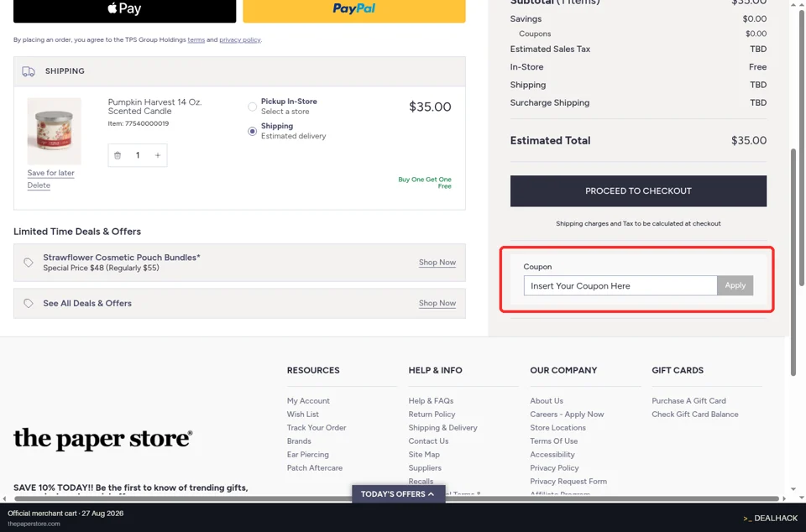This screenshot has width=806, height=532.
Task: Open Purchase A Gift Card link
Action: tap(688, 400)
